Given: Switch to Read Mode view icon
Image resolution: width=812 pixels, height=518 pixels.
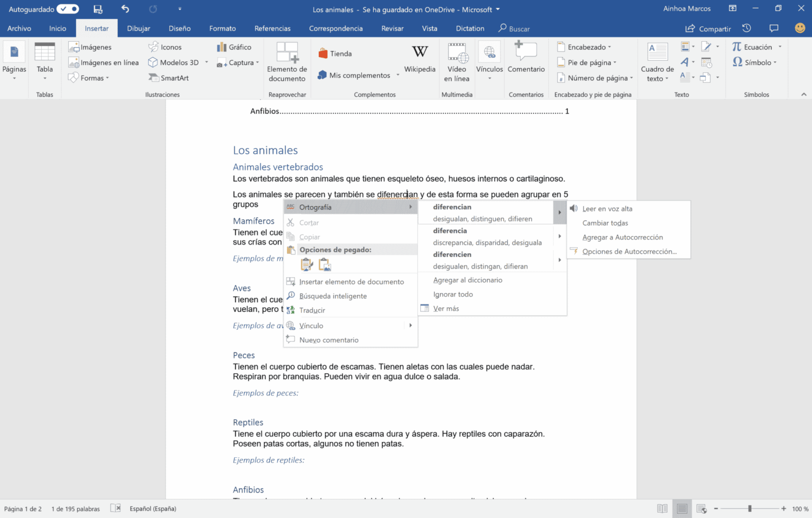Looking at the screenshot, I should [x=662, y=508].
